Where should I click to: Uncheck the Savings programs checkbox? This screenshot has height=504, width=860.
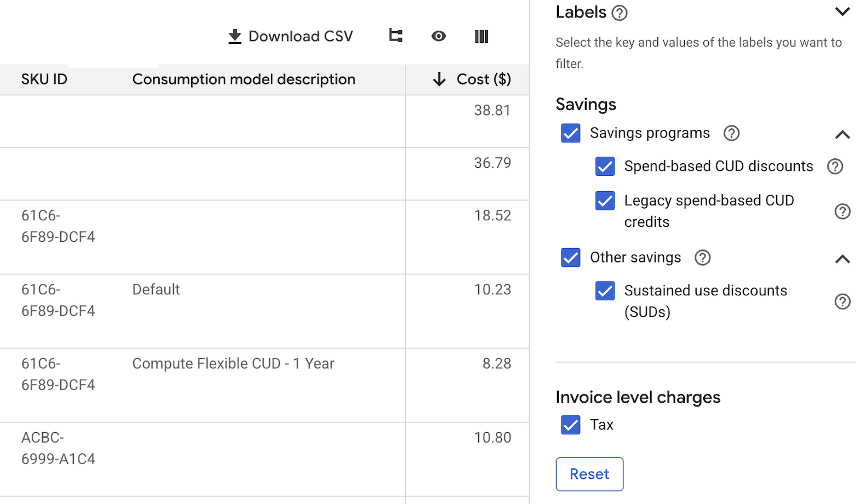(570, 133)
